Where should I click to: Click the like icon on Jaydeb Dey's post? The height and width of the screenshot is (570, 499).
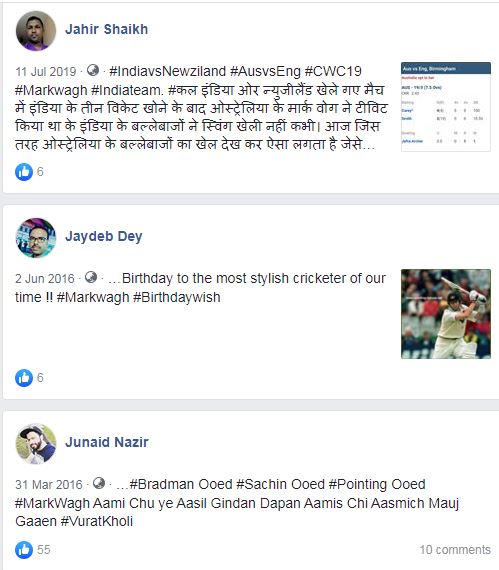tap(24, 378)
